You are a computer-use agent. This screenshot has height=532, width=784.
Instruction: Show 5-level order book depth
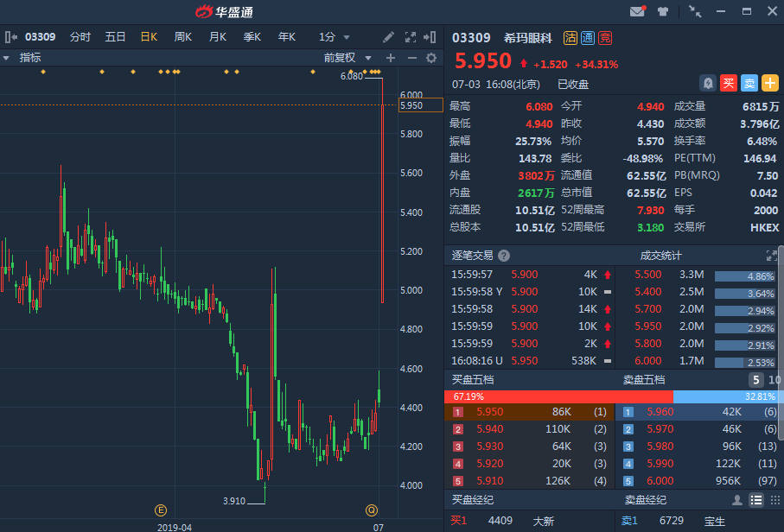pyautogui.click(x=756, y=380)
